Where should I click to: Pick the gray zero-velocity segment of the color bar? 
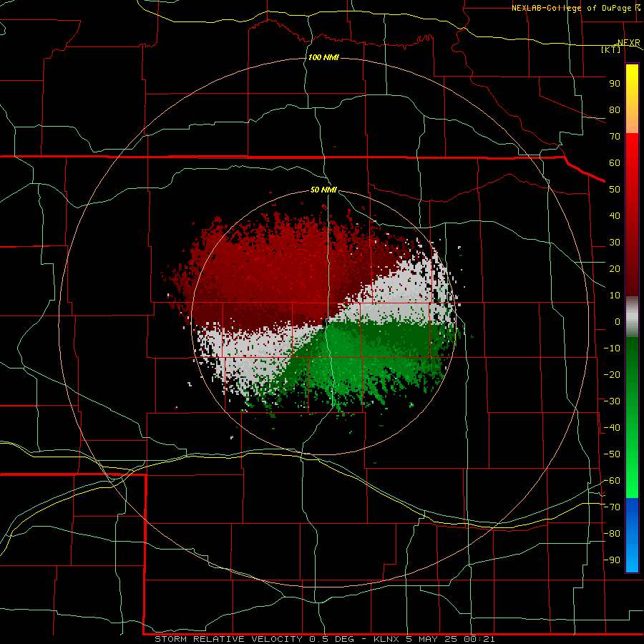pyautogui.click(x=632, y=317)
